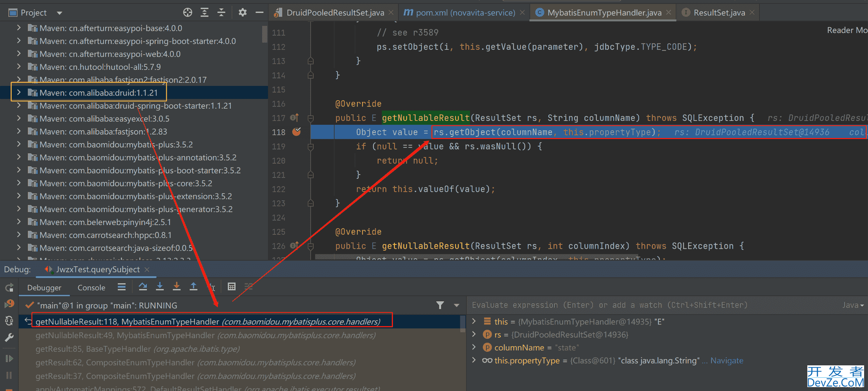The height and width of the screenshot is (391, 868).
Task: Open the debug wrench settings icon
Action: point(9,337)
